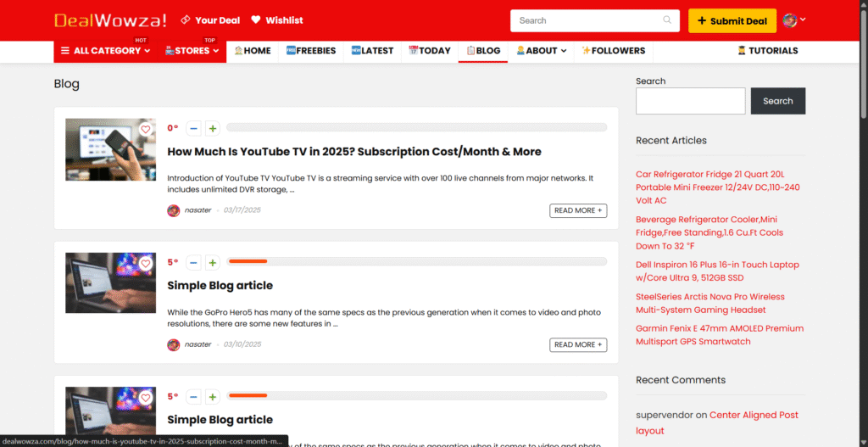Click the sidebar Search input field
This screenshot has height=447, width=868.
tap(690, 101)
